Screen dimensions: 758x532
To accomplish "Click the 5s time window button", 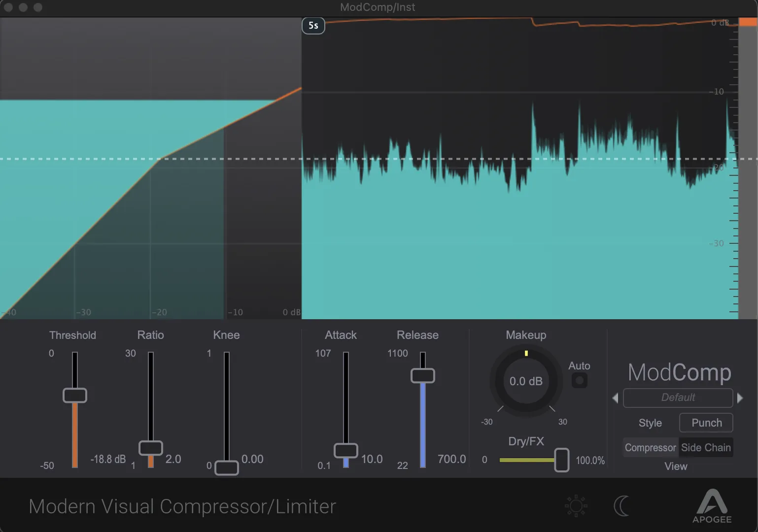I will click(313, 26).
